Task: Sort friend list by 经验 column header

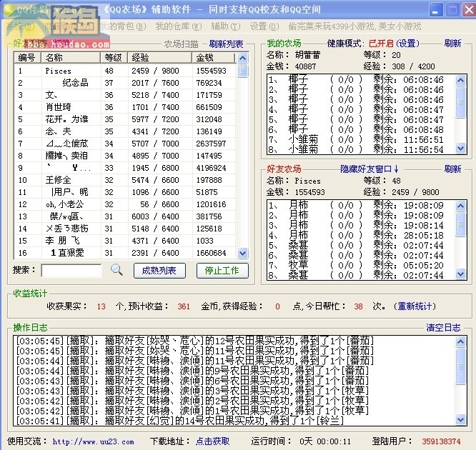Action: coord(159,57)
